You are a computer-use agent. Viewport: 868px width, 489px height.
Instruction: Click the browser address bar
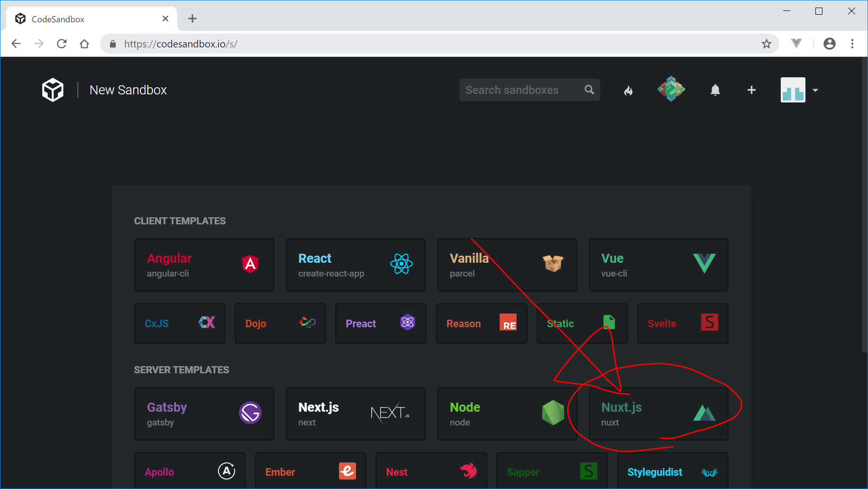tap(427, 44)
